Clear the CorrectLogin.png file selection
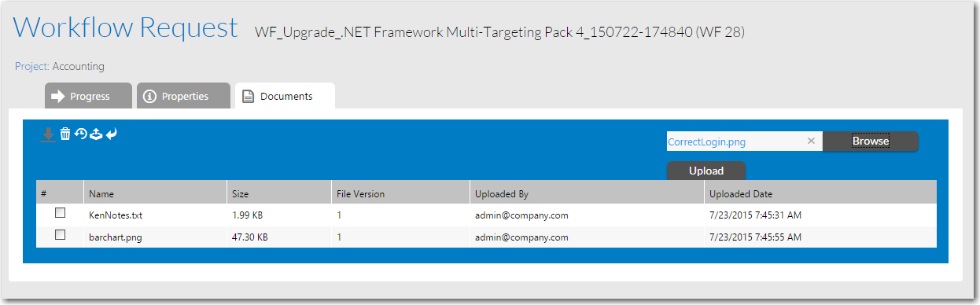The width and height of the screenshot is (980, 305). point(811,141)
